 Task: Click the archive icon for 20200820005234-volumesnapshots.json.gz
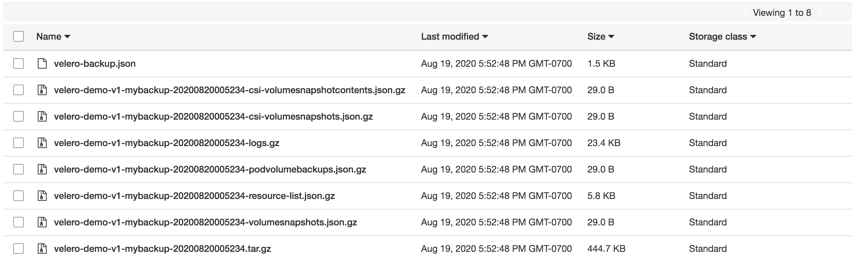point(42,222)
